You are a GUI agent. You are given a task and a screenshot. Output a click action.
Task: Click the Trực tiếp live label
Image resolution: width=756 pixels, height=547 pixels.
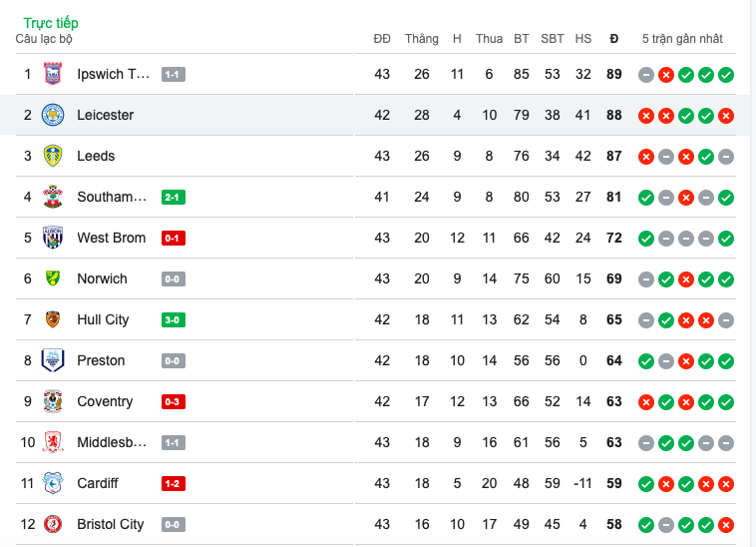[51, 22]
